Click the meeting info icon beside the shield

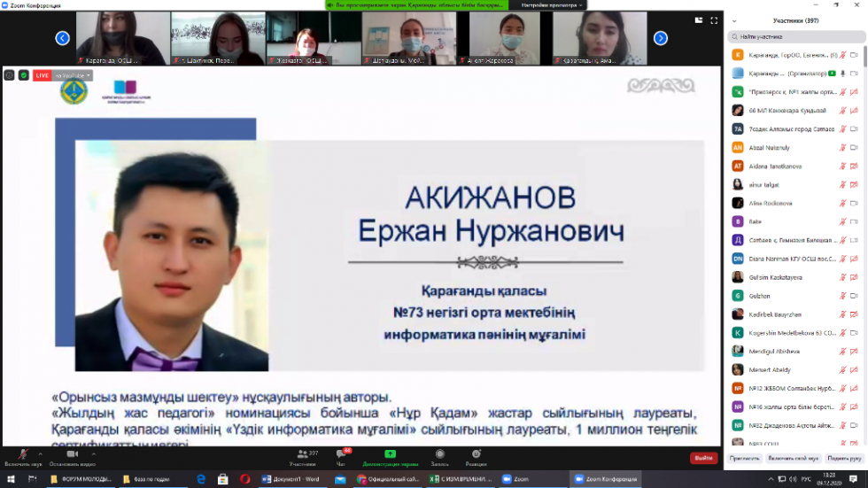coord(9,75)
